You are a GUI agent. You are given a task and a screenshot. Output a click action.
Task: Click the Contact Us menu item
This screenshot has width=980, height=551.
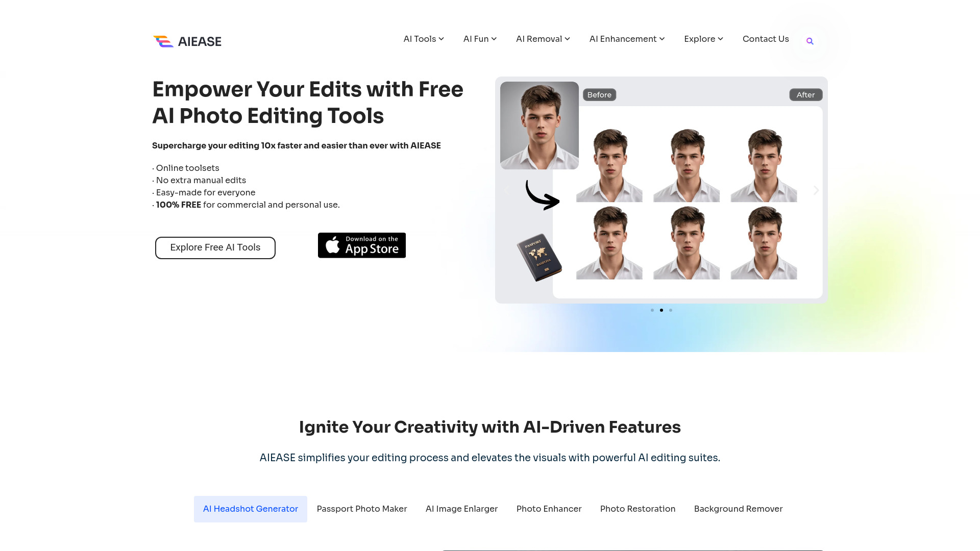[x=765, y=38]
